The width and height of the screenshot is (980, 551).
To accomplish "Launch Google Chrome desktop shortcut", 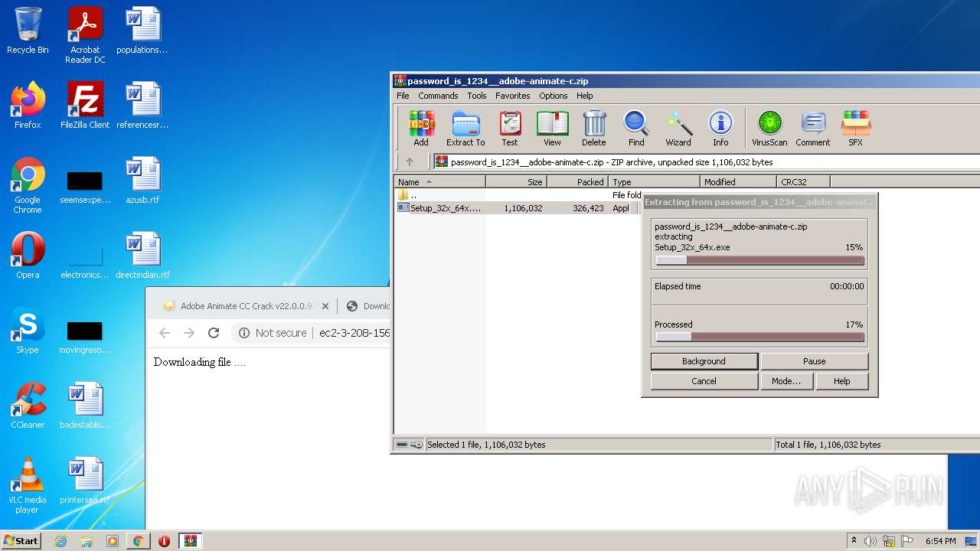I will coord(28,185).
